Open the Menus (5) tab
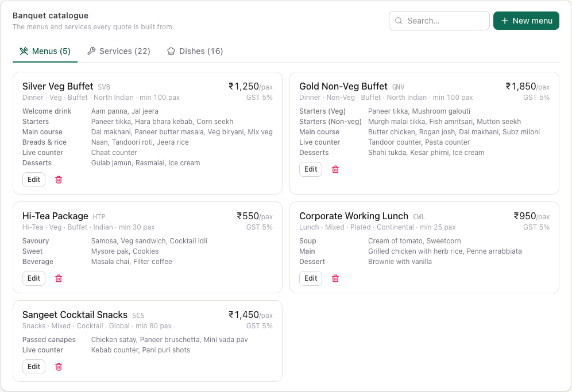The image size is (572, 392). [x=45, y=52]
